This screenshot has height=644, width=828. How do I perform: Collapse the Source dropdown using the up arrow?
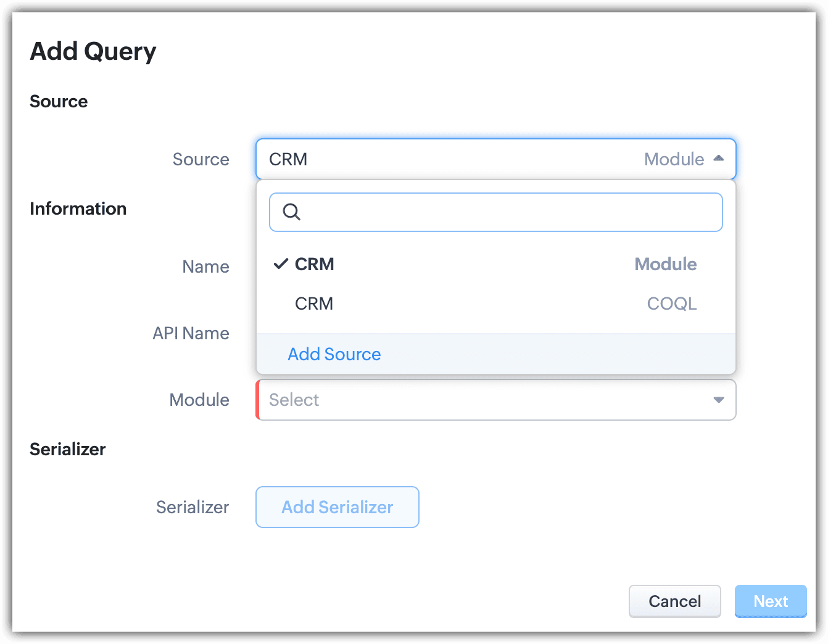[718, 159]
